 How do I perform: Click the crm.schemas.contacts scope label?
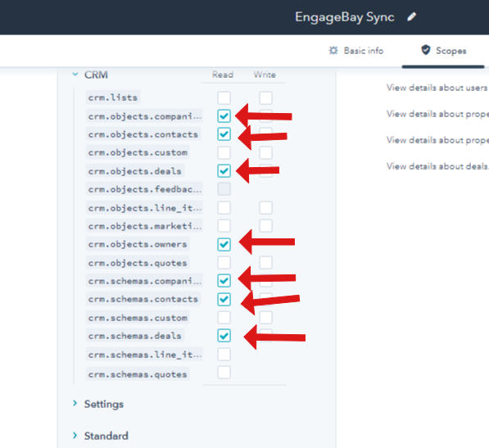click(143, 299)
